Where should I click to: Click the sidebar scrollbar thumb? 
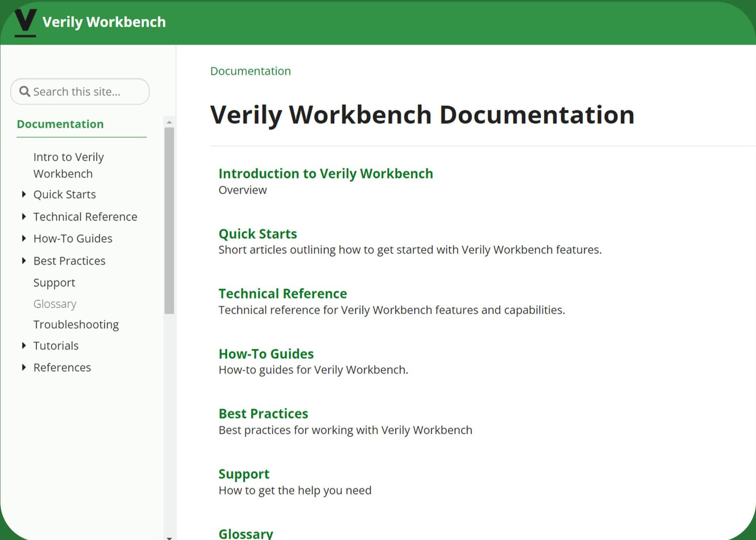point(169,221)
